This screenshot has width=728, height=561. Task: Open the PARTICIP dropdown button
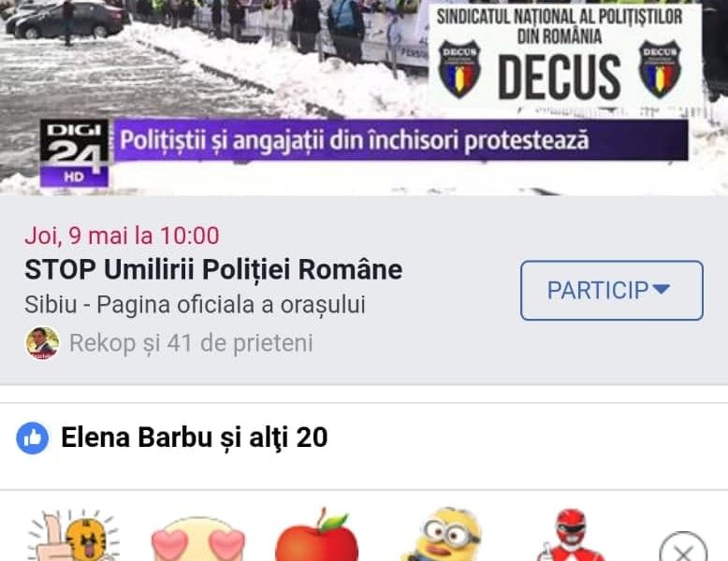pos(611,291)
